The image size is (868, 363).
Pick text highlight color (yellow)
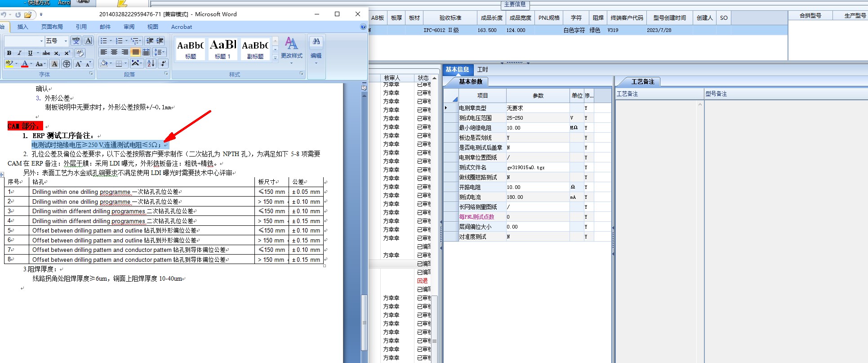9,64
